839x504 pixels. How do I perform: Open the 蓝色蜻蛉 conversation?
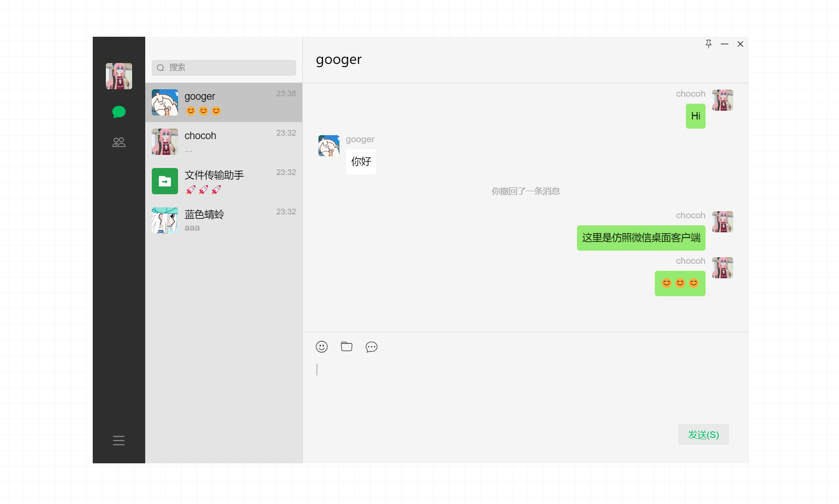[x=224, y=220]
